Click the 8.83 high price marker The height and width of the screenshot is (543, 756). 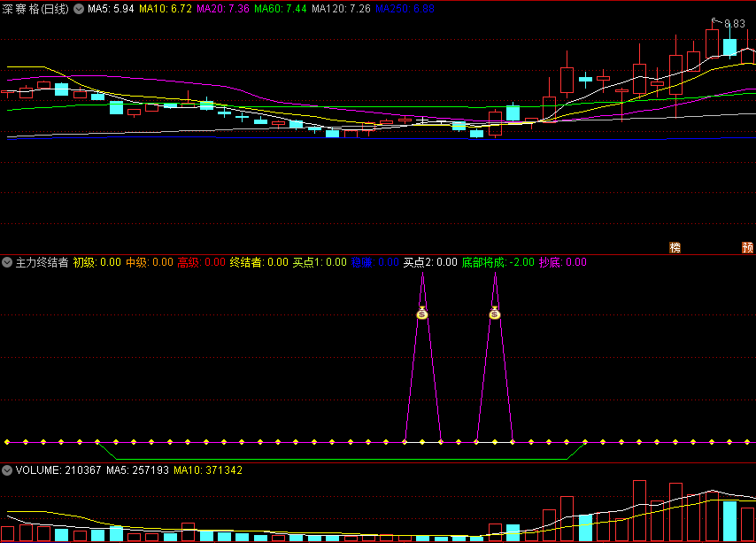(x=734, y=24)
